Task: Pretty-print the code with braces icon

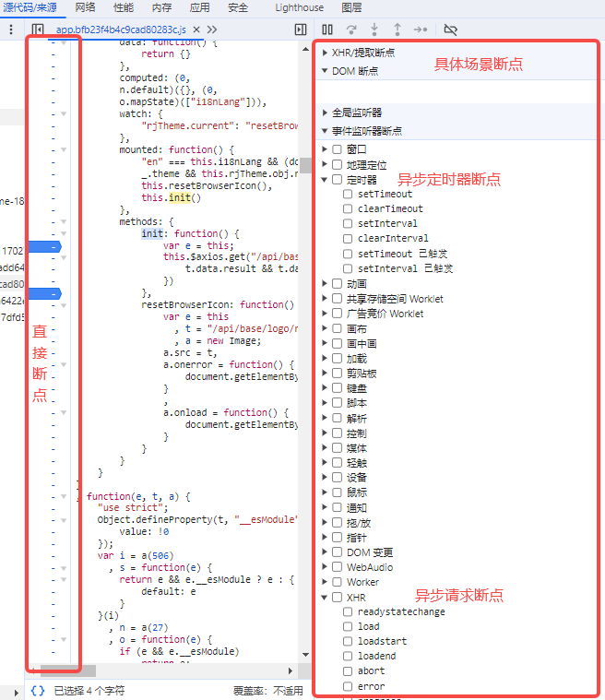Action: [38, 691]
